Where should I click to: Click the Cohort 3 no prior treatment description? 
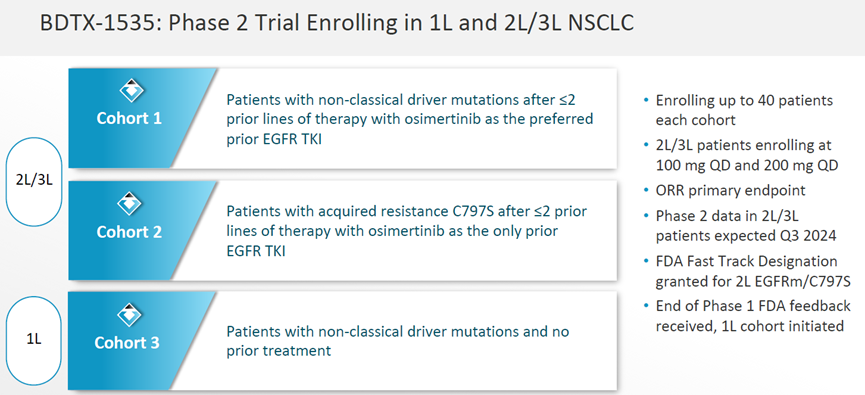[x=398, y=341]
